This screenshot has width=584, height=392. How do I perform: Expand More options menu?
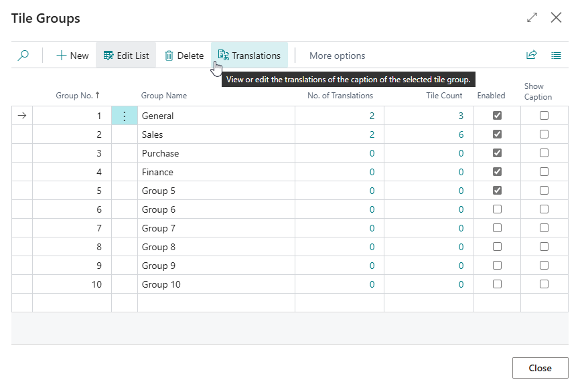pos(337,56)
